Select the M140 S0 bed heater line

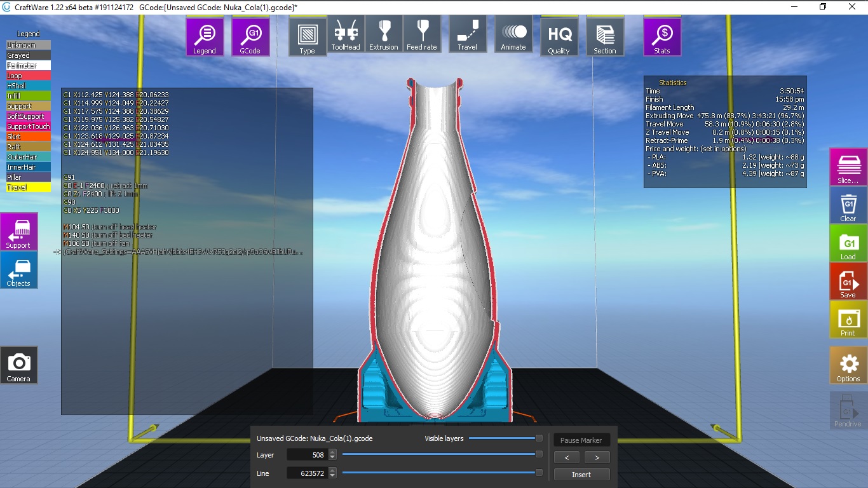click(108, 235)
